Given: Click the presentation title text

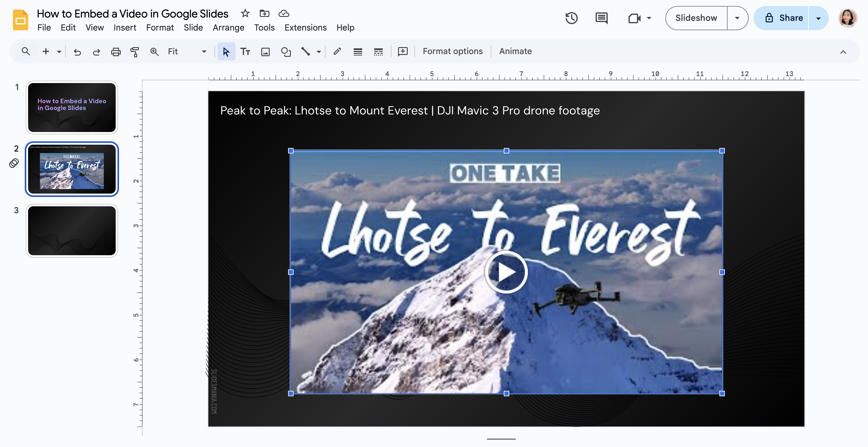Looking at the screenshot, I should (x=132, y=14).
